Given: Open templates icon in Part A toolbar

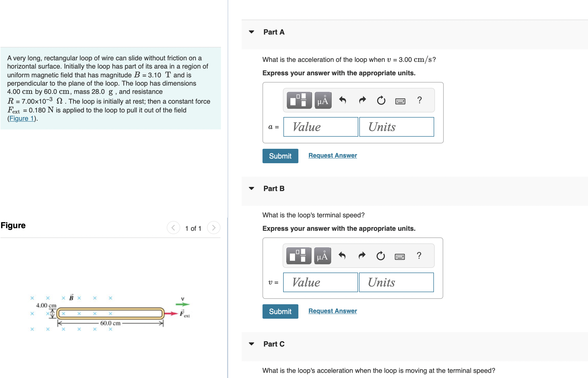Looking at the screenshot, I should coord(299,100).
